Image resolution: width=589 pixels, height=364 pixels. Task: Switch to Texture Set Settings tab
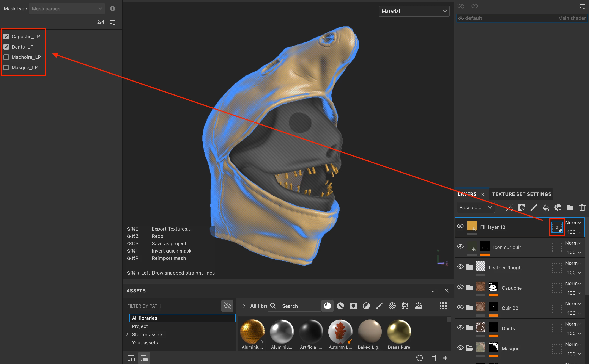point(521,194)
